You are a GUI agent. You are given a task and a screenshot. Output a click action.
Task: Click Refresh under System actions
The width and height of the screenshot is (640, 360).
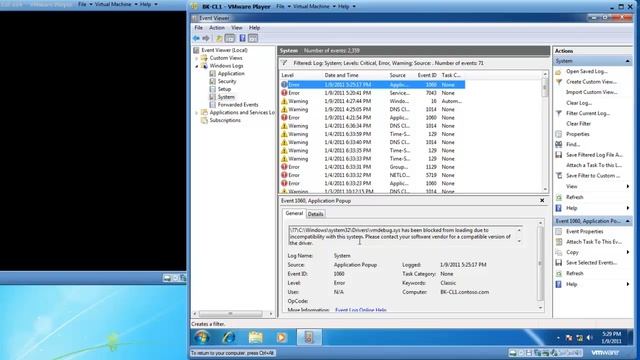(575, 197)
